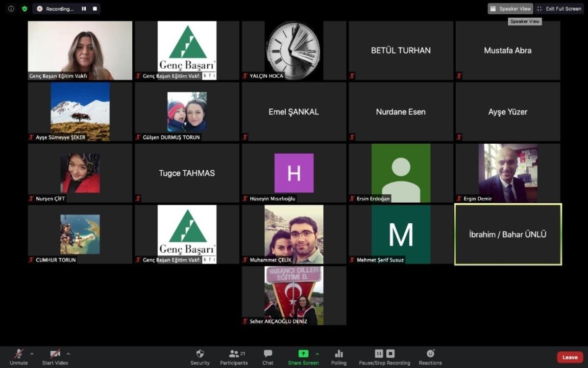Click the green encryption shield icon
Image resolution: width=588 pixels, height=368 pixels.
pos(24,9)
